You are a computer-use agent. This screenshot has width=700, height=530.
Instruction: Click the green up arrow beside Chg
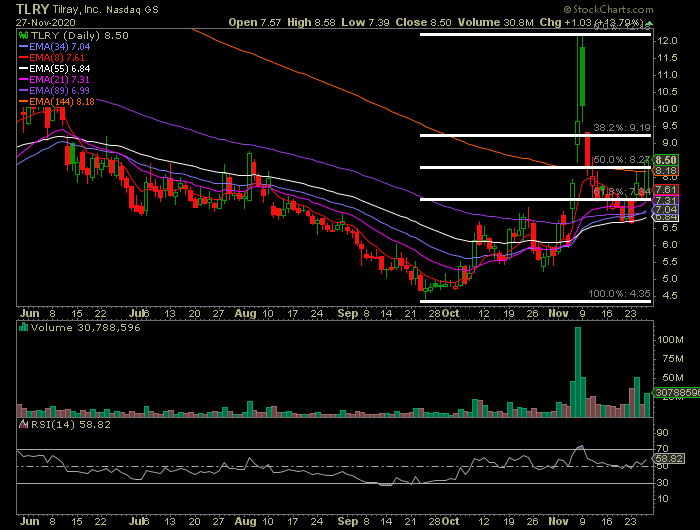point(650,23)
